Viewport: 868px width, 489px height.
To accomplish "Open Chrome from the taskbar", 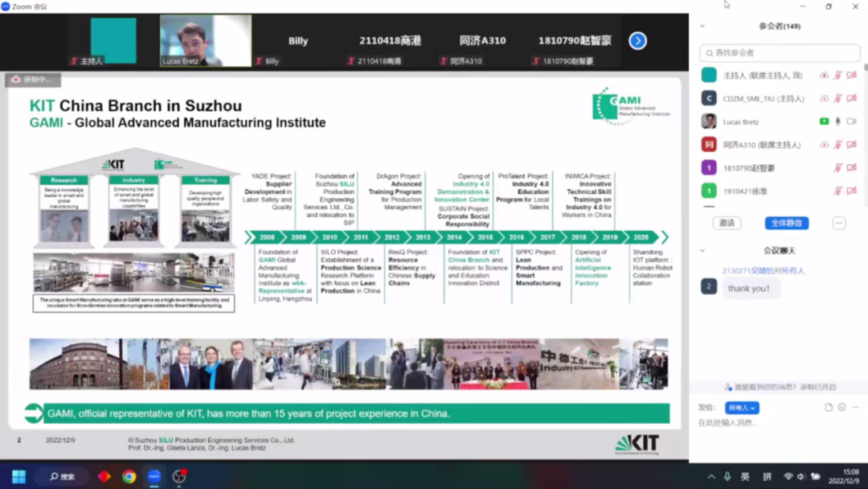I will 129,476.
